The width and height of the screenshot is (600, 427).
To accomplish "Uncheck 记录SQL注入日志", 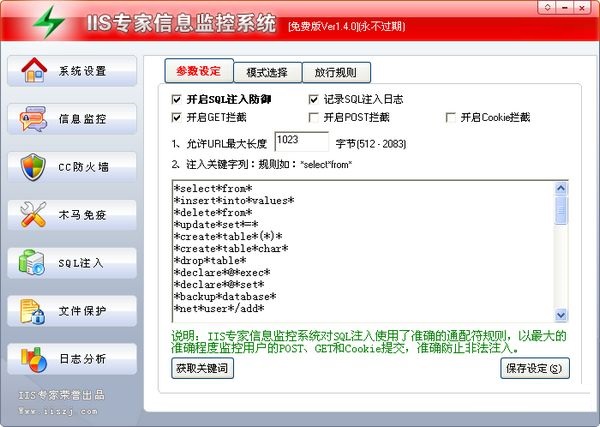I will [313, 99].
